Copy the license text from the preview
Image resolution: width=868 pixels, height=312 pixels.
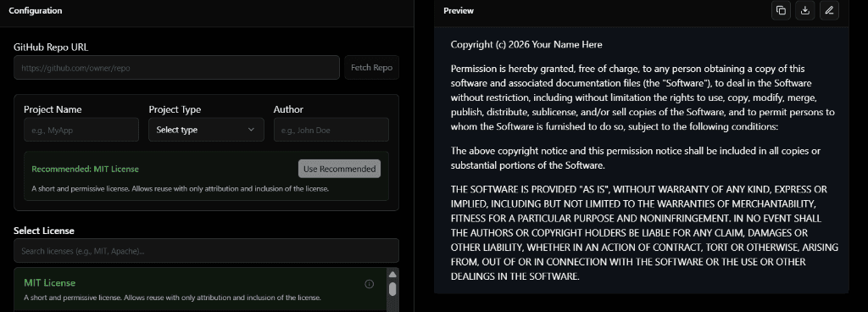[781, 10]
